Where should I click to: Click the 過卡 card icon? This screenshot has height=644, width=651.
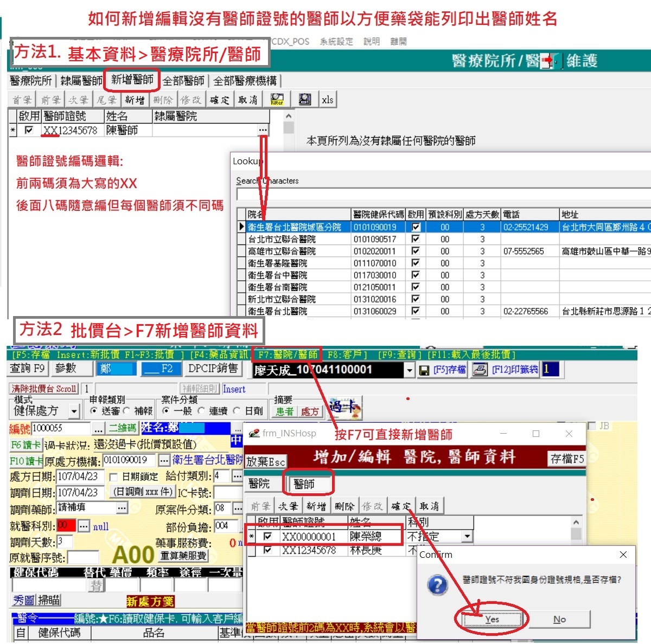coord(344,407)
